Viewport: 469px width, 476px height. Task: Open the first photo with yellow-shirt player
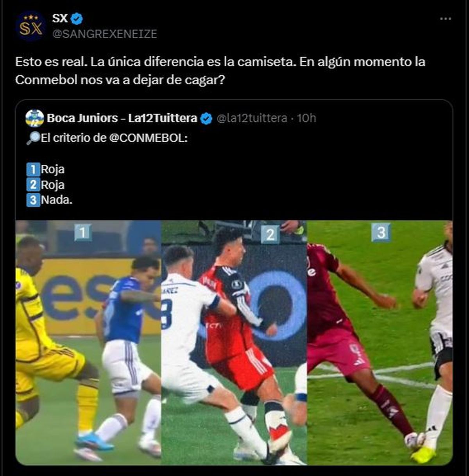(88, 343)
